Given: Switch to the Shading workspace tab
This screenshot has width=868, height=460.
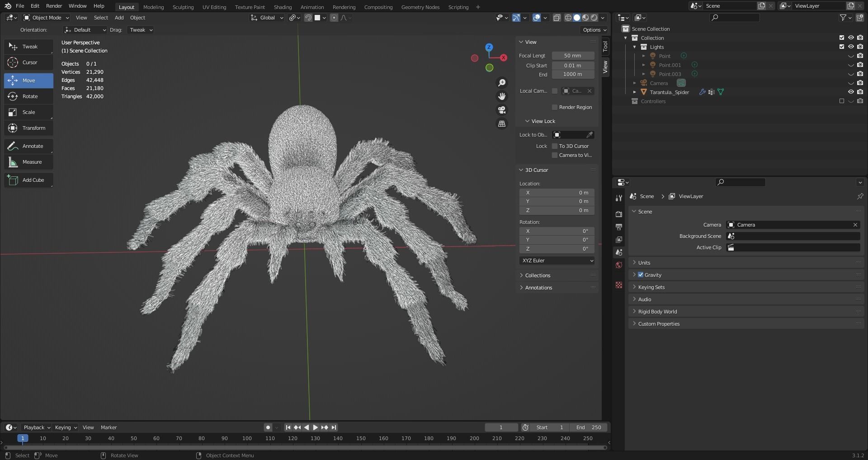Looking at the screenshot, I should 283,7.
